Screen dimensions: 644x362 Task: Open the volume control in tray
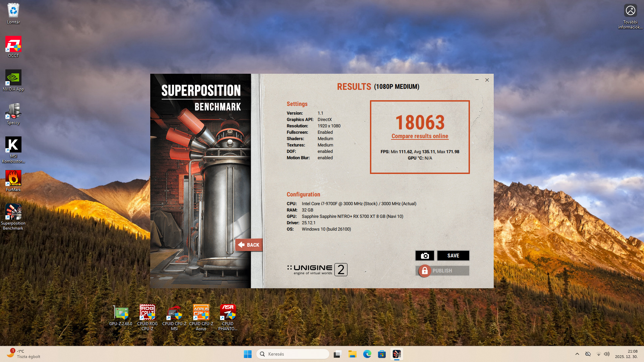tap(607, 354)
